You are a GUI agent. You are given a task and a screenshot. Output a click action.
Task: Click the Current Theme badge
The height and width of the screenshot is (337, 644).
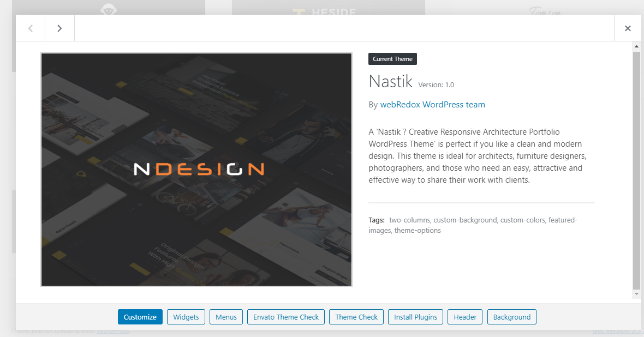click(393, 59)
